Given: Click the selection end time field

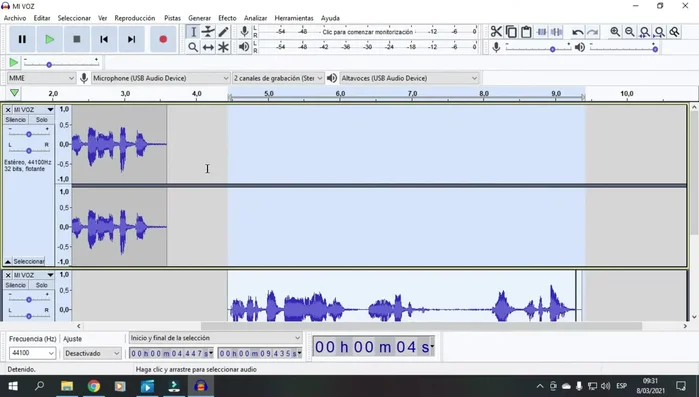Looking at the screenshot, I should tap(260, 353).
